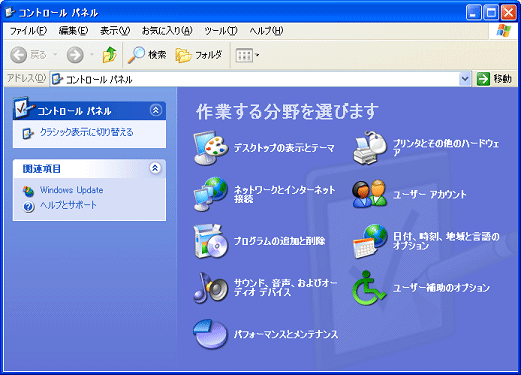This screenshot has width=521, height=375.
Task: Open the ファイル(F) menu
Action: pos(28,31)
